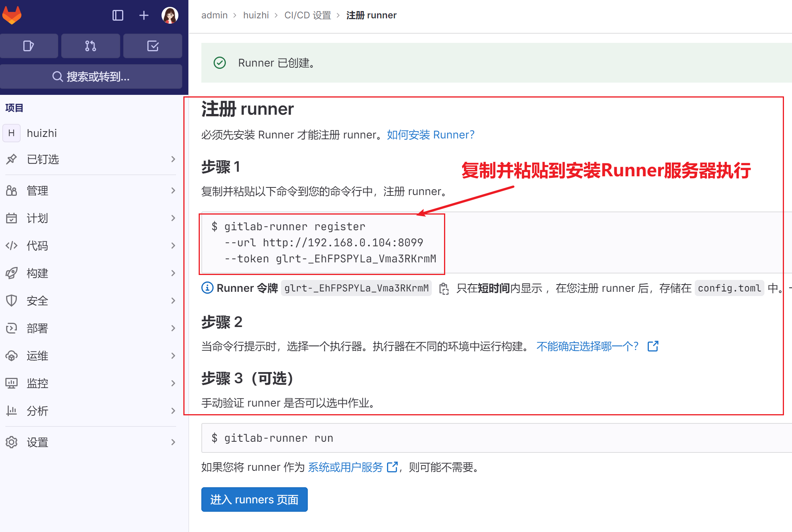Screen dimensions: 792x532
Task: Click the 搜索或转到 search field
Action: 91,76
